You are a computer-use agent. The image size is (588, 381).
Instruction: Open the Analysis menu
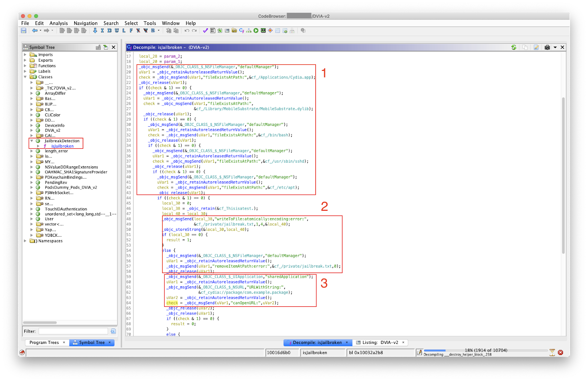click(x=58, y=23)
